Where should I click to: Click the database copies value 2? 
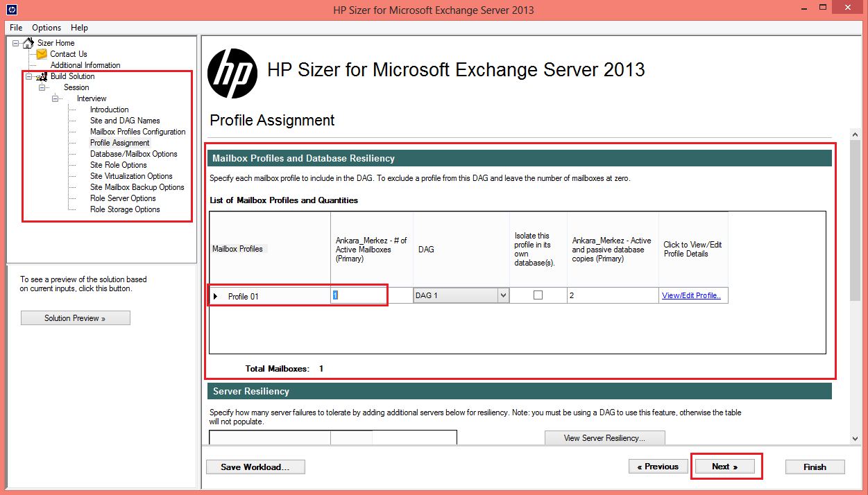613,295
